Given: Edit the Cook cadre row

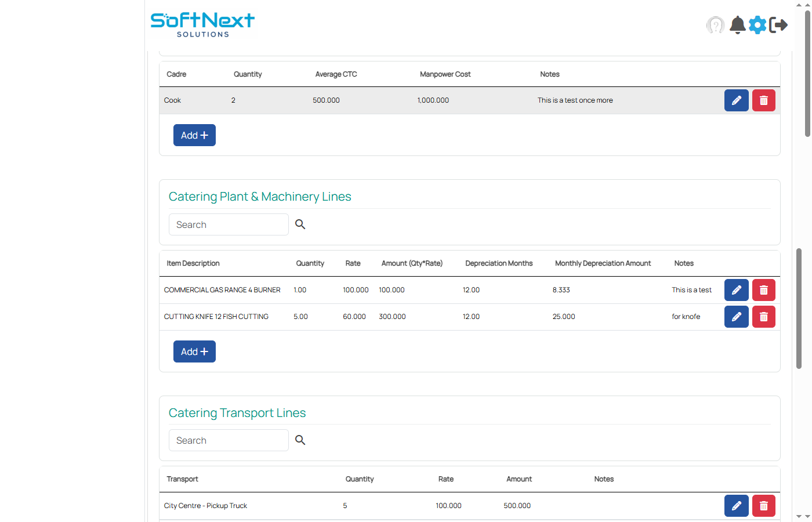Looking at the screenshot, I should coord(736,100).
